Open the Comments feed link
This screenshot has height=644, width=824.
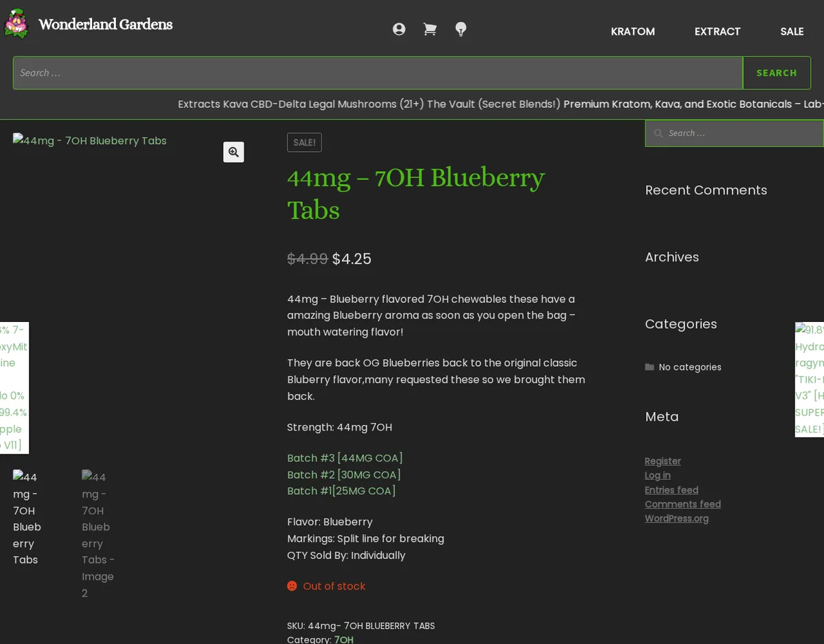[683, 504]
